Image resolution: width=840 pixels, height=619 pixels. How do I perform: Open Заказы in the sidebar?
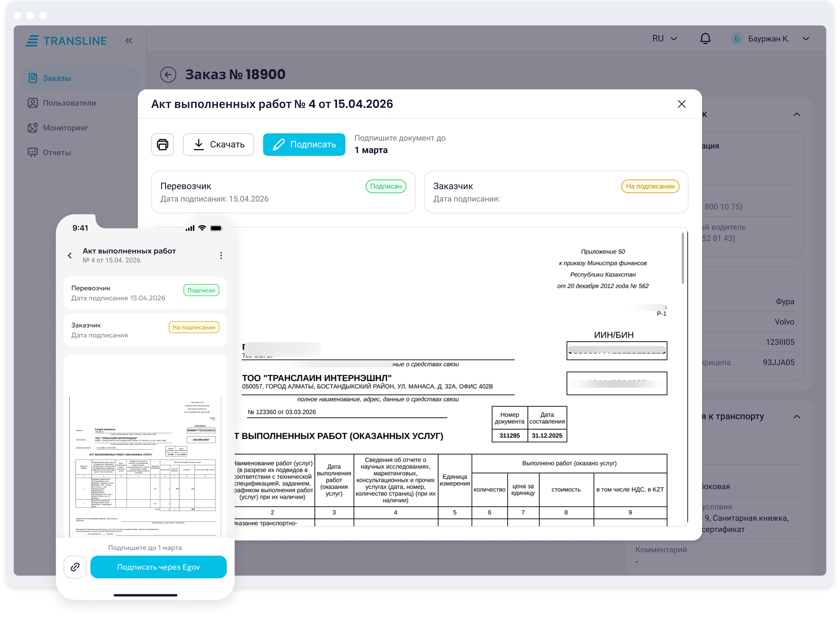point(57,78)
